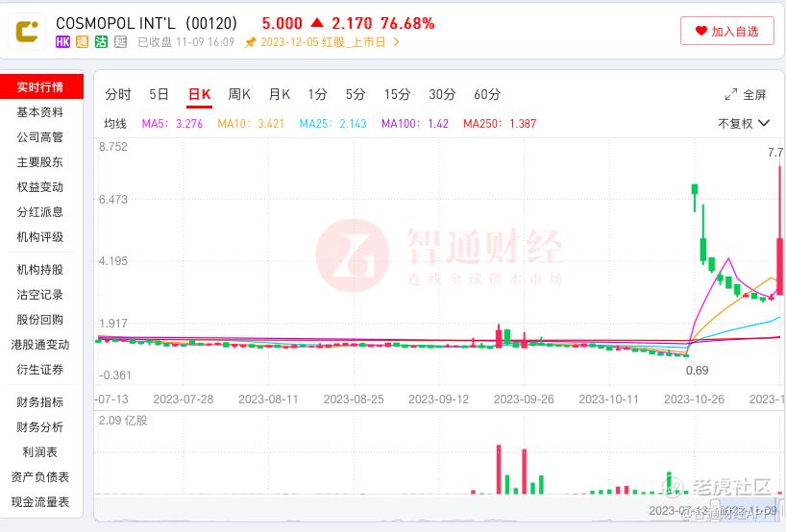
Task: Switch to 60分 chart tab
Action: click(487, 94)
